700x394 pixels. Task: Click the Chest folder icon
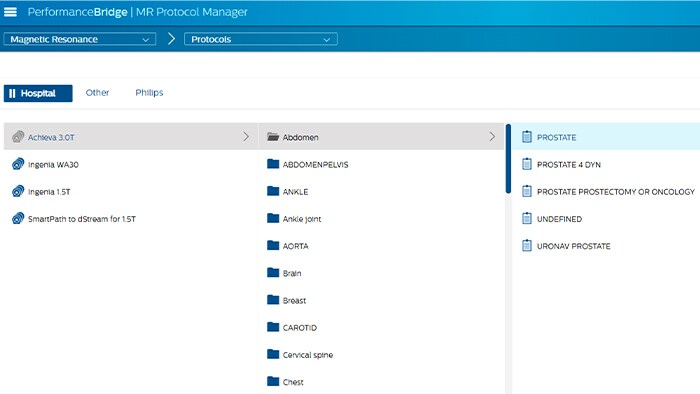click(x=273, y=382)
